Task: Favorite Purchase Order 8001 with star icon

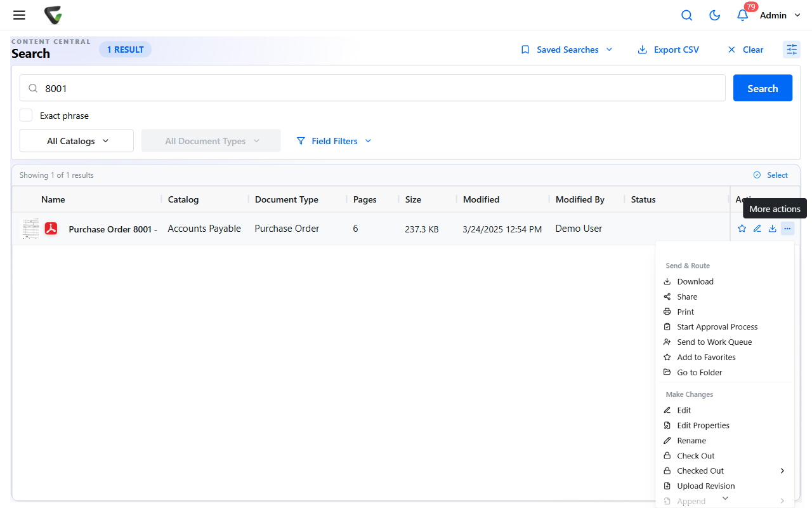Action: pyautogui.click(x=742, y=229)
